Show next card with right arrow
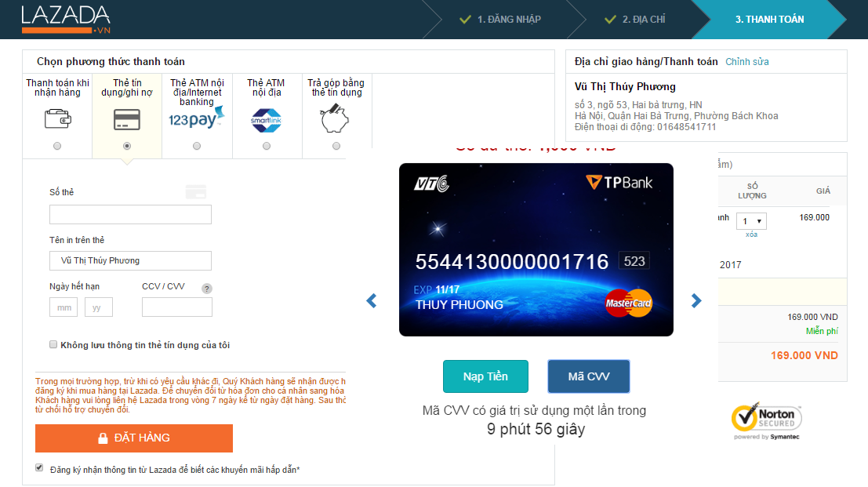Viewport: 868px width, 487px height. pos(696,300)
